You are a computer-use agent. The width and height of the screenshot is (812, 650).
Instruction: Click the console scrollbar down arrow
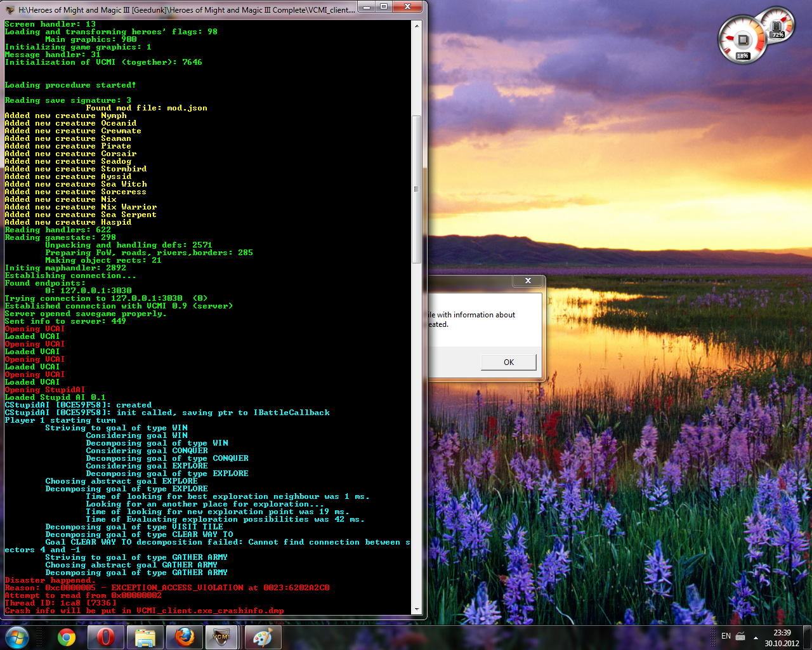417,609
